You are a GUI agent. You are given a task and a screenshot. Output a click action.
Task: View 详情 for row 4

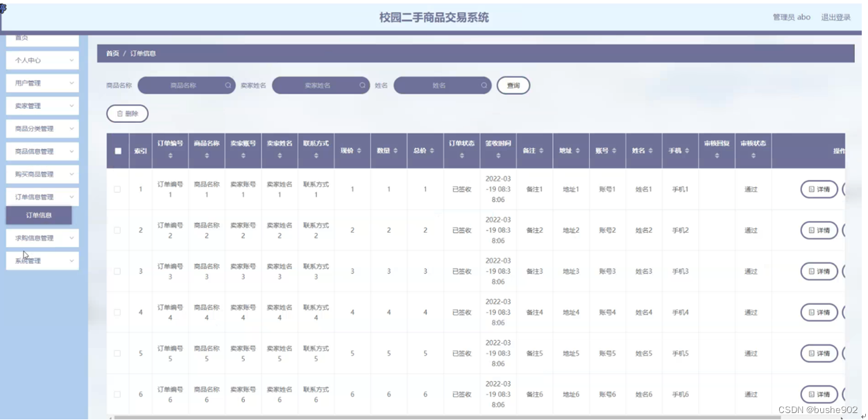[819, 312]
